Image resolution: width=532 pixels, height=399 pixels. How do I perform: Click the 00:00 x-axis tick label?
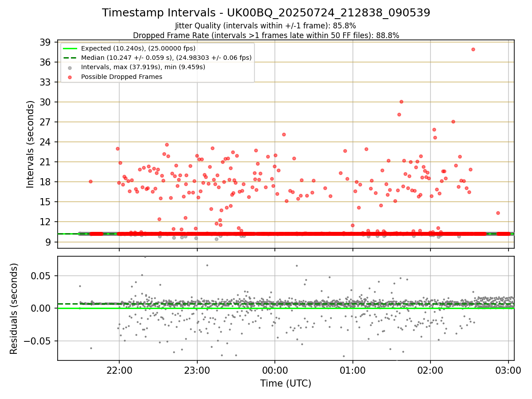pos(275,370)
